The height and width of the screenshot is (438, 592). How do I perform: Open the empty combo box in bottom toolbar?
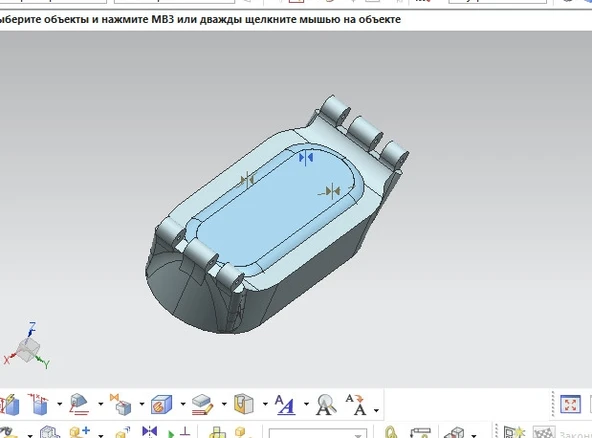click(318, 433)
